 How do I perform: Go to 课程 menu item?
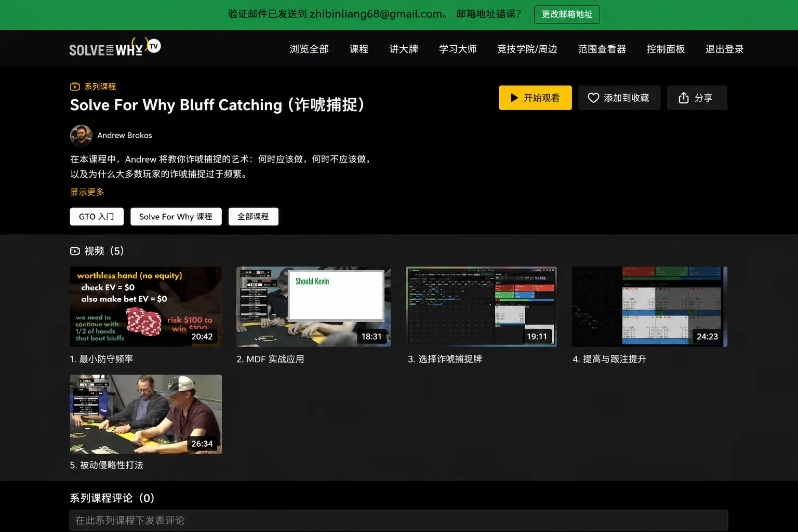coord(359,49)
